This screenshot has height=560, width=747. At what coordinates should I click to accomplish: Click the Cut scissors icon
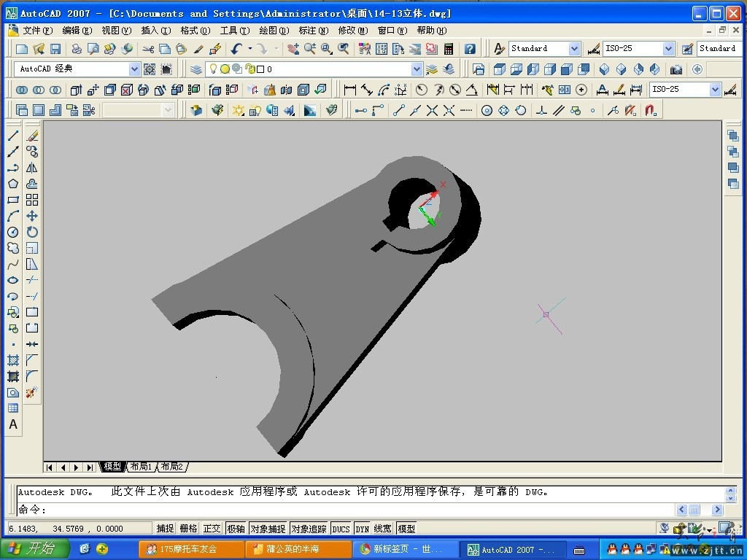(147, 49)
